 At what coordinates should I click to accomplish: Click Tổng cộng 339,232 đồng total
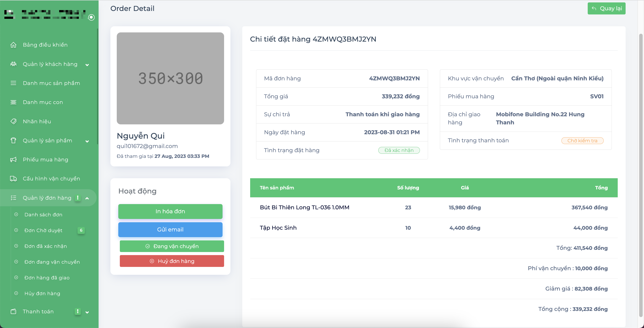point(573,309)
